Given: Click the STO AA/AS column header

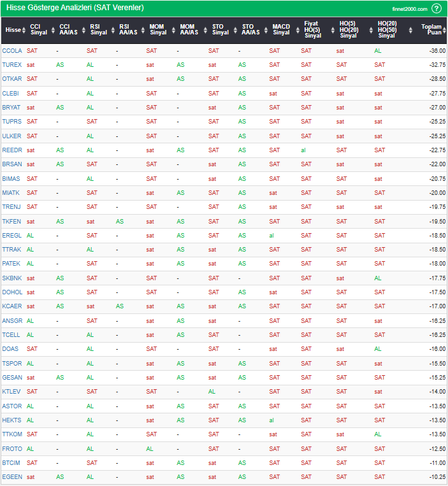Looking at the screenshot, I should [x=251, y=30].
